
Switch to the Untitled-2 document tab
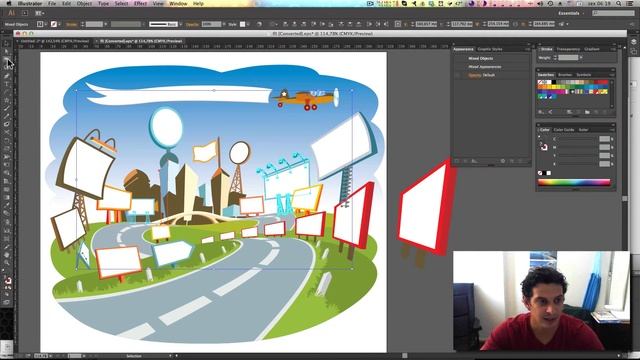[x=55, y=41]
